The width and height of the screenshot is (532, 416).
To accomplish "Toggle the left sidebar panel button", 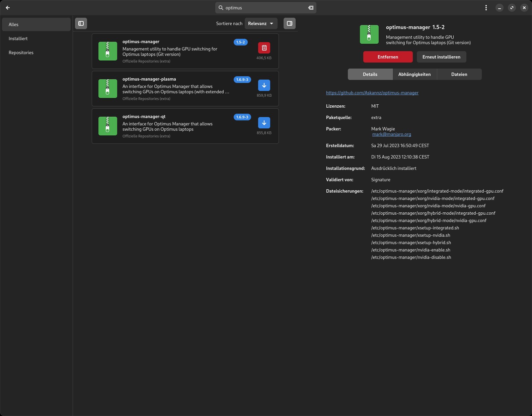I will coord(81,23).
